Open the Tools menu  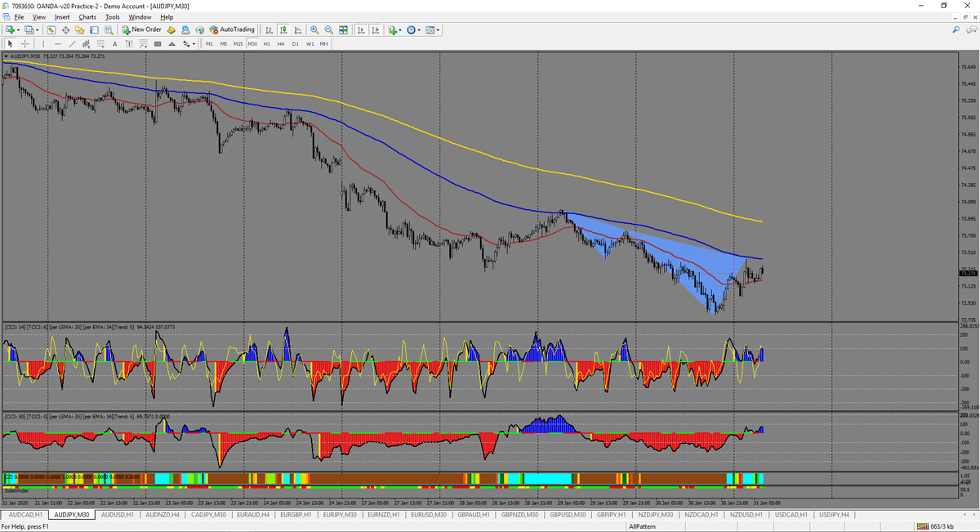pyautogui.click(x=112, y=17)
